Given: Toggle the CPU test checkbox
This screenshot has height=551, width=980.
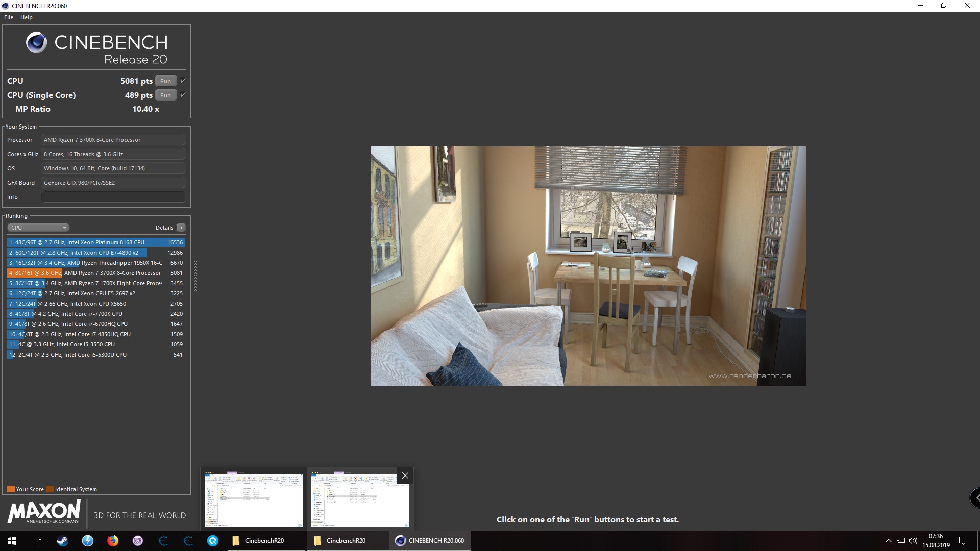Looking at the screenshot, I should pos(183,81).
